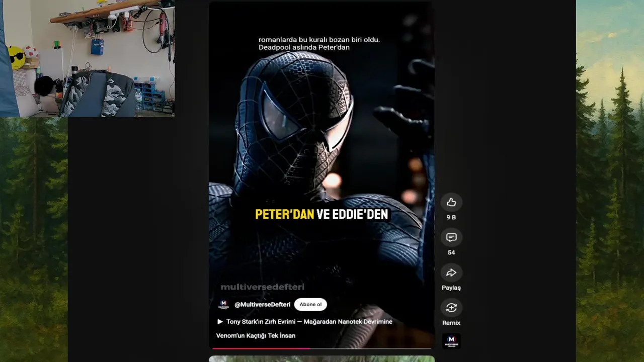Open the next Short preview at bottom
Image resolution: width=644 pixels, height=362 pixels.
pos(321,359)
